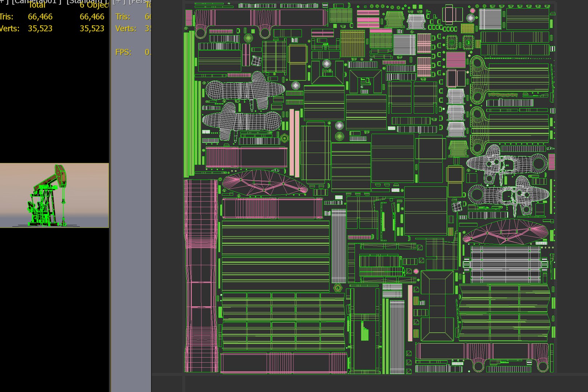This screenshot has height=392, width=588.
Task: Pick the solid pink striped rectangle UV island
Action: (456, 60)
